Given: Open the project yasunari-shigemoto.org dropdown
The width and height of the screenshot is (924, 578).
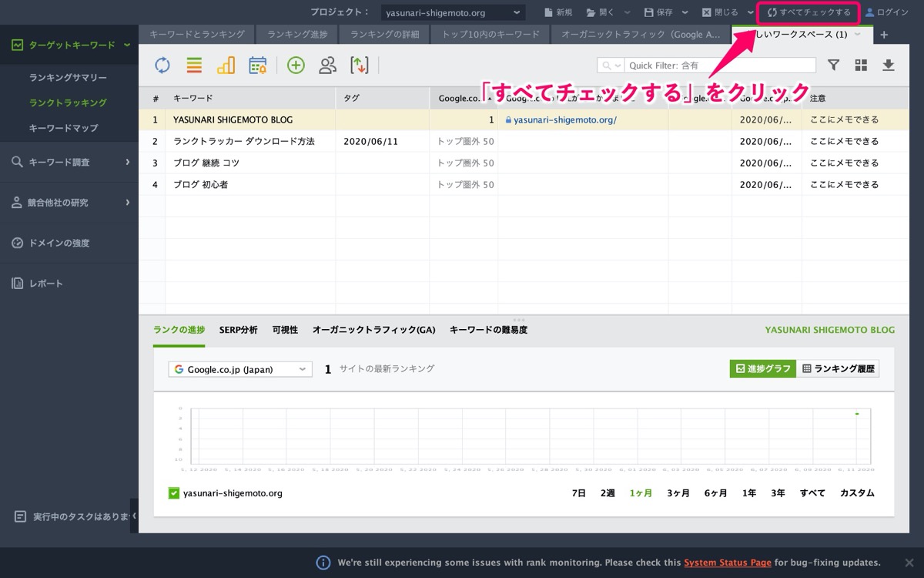Looking at the screenshot, I should coord(454,12).
